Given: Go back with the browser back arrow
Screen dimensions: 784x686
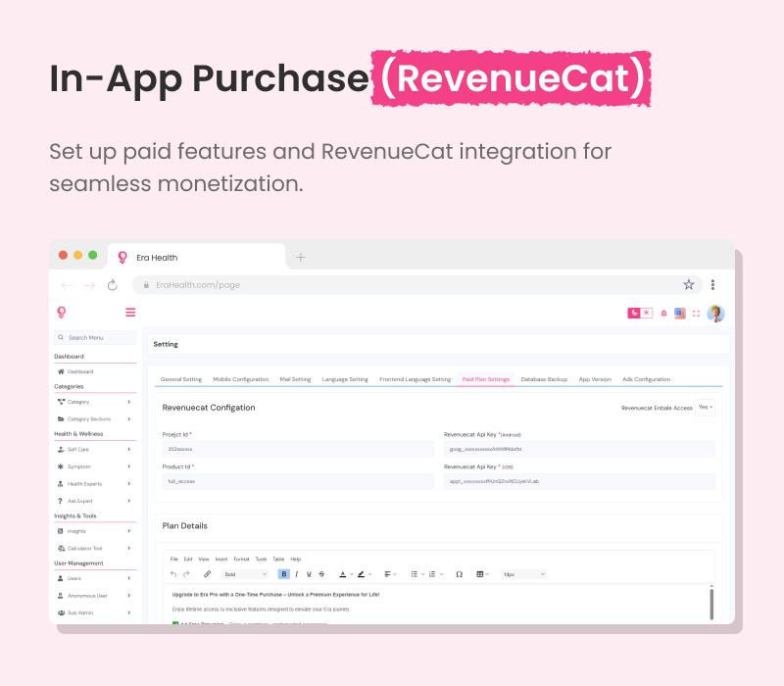Looking at the screenshot, I should 67,285.
